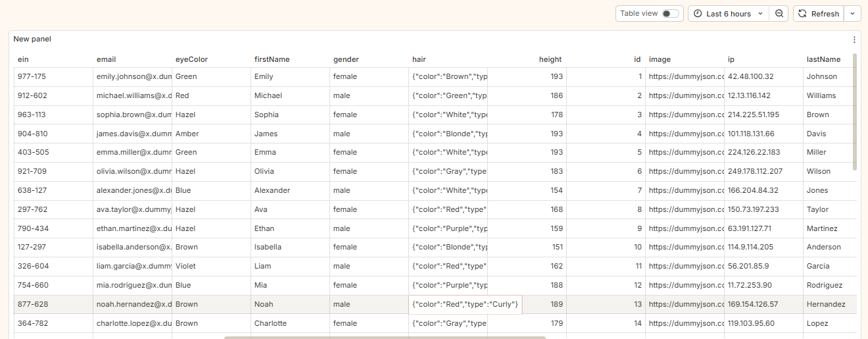Screen dimensions: 868x339
Task: Click firstName cell Olivia
Action: tap(290, 172)
